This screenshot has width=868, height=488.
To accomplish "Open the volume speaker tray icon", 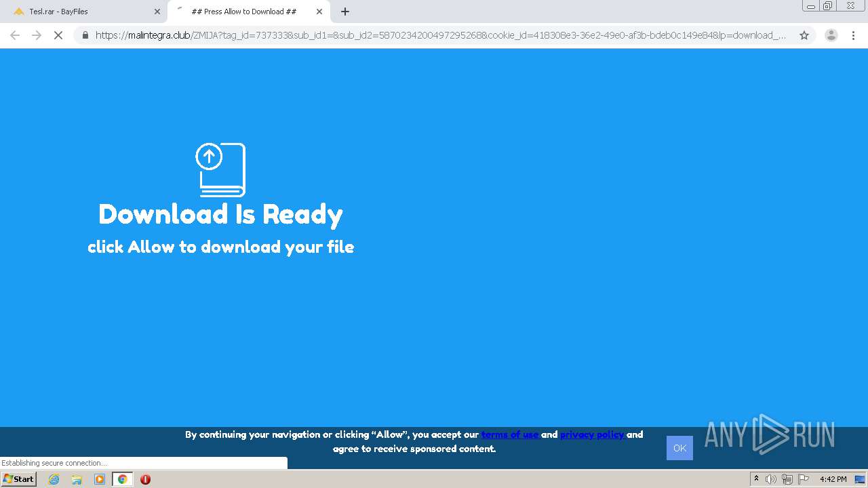I will coord(770,479).
